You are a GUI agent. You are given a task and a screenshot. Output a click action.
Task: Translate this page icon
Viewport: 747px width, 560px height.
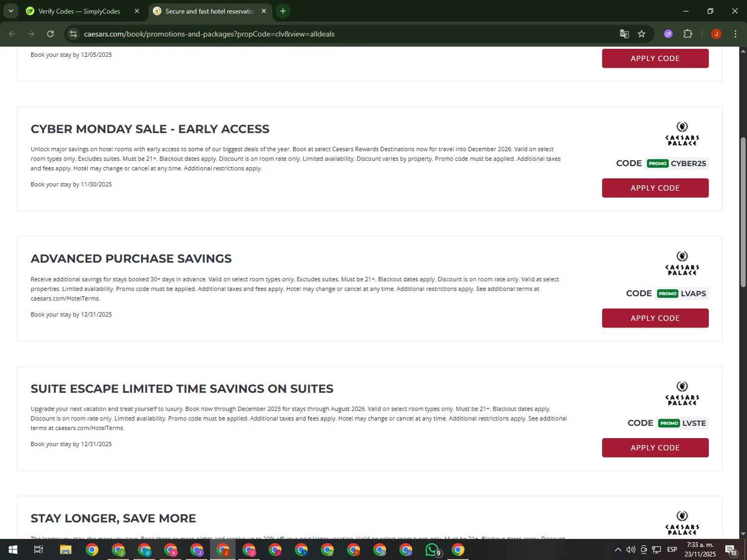(624, 34)
